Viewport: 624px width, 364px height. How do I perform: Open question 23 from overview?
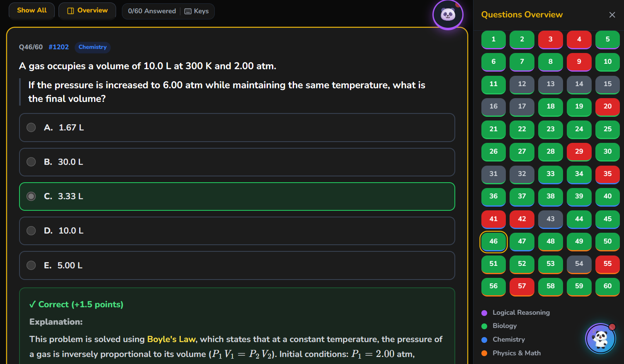click(x=551, y=129)
